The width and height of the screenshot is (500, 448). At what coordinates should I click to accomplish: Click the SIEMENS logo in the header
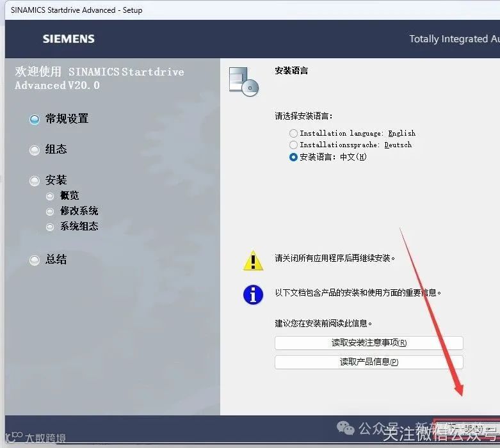[x=69, y=39]
